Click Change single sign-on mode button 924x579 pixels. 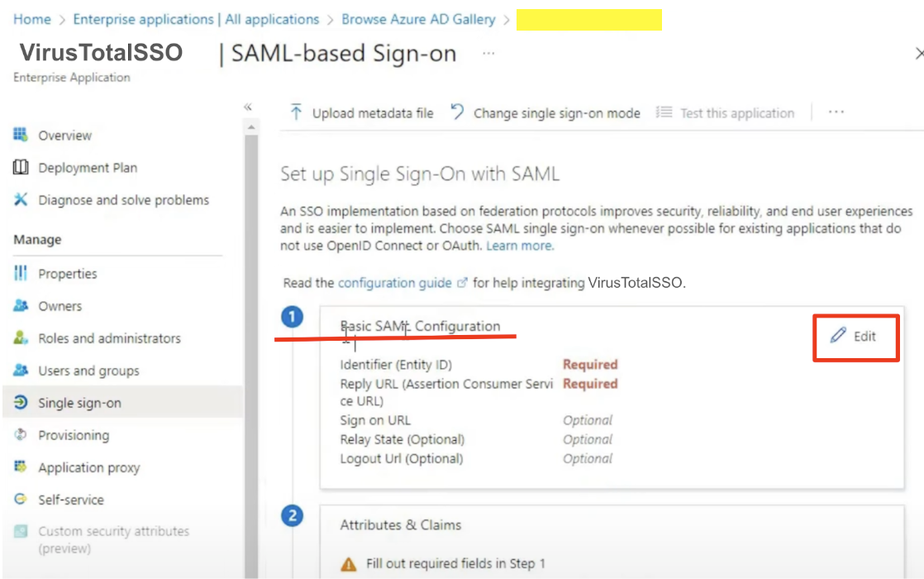click(545, 112)
